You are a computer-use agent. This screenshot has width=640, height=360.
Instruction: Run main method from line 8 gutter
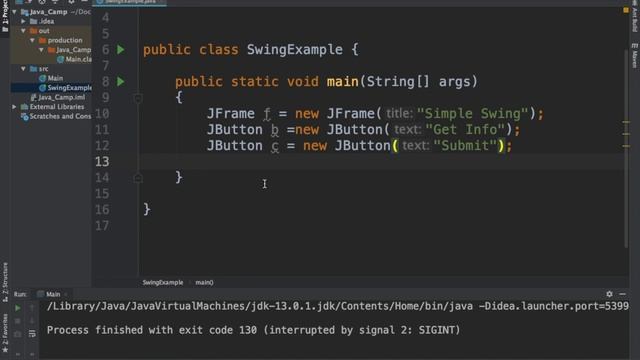121,82
